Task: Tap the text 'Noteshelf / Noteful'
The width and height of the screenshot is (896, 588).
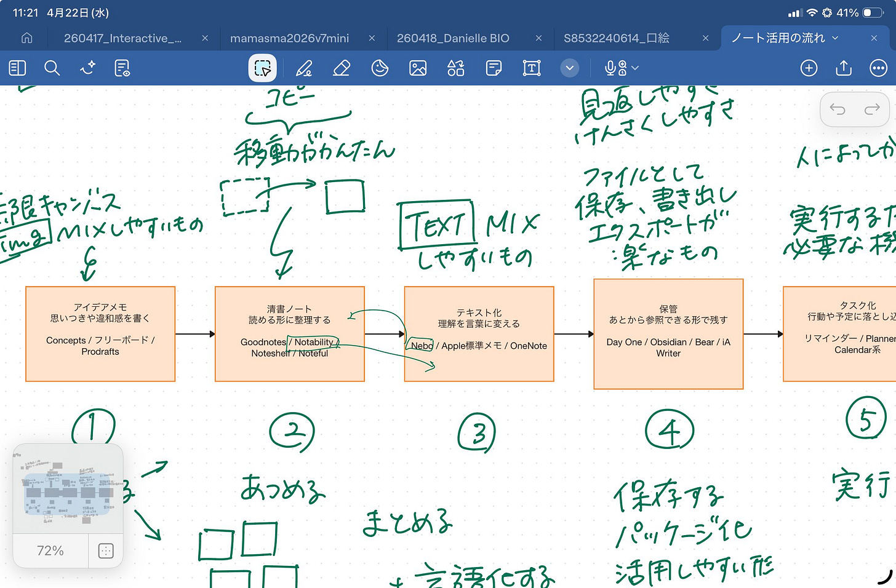Action: [290, 353]
